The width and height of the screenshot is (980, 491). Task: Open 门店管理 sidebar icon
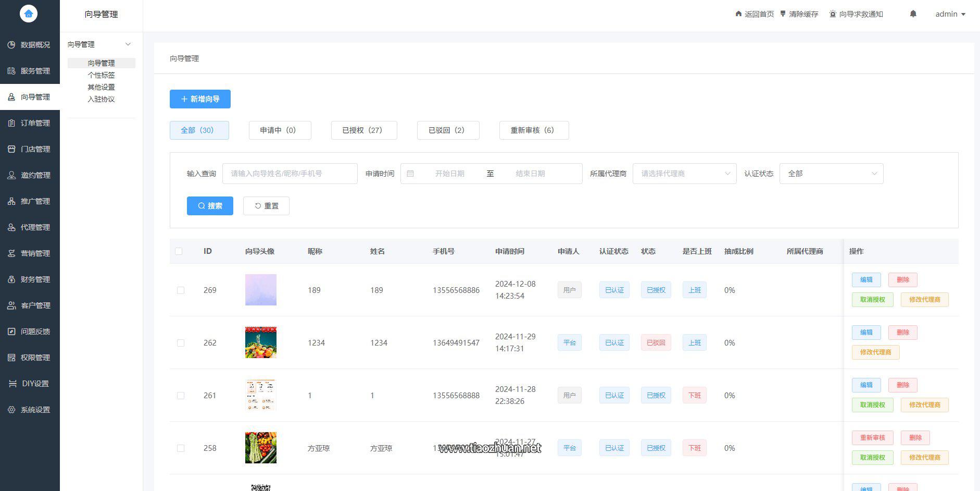click(11, 149)
